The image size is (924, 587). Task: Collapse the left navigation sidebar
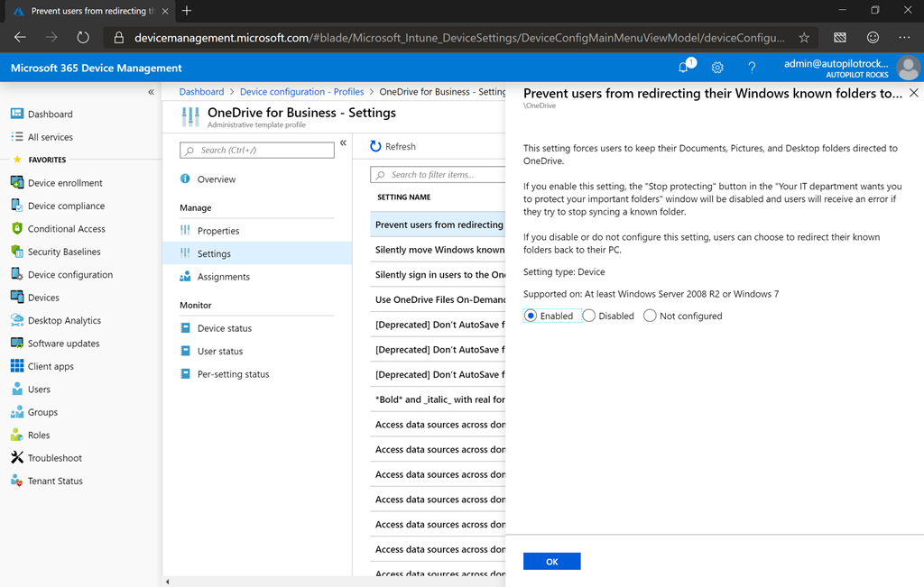pyautogui.click(x=151, y=92)
